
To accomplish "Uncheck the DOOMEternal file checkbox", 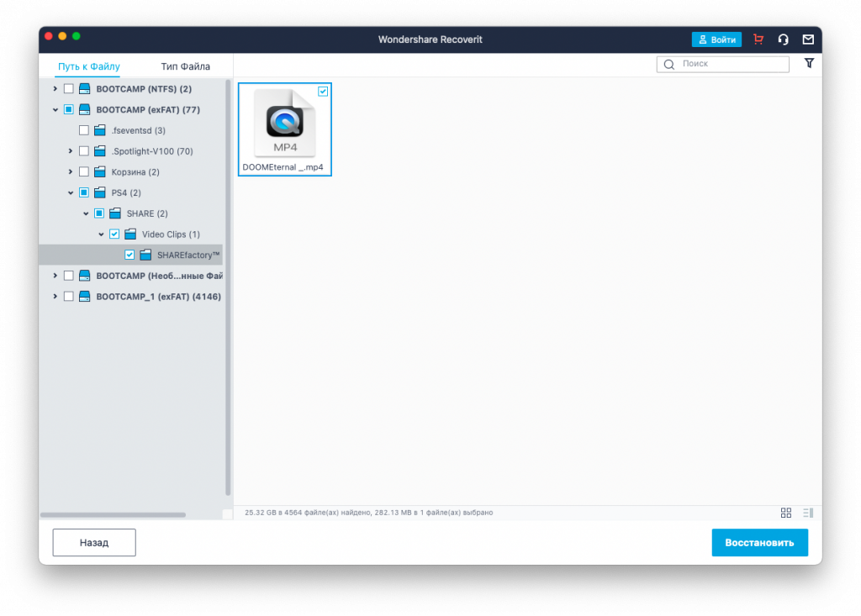I will click(323, 92).
